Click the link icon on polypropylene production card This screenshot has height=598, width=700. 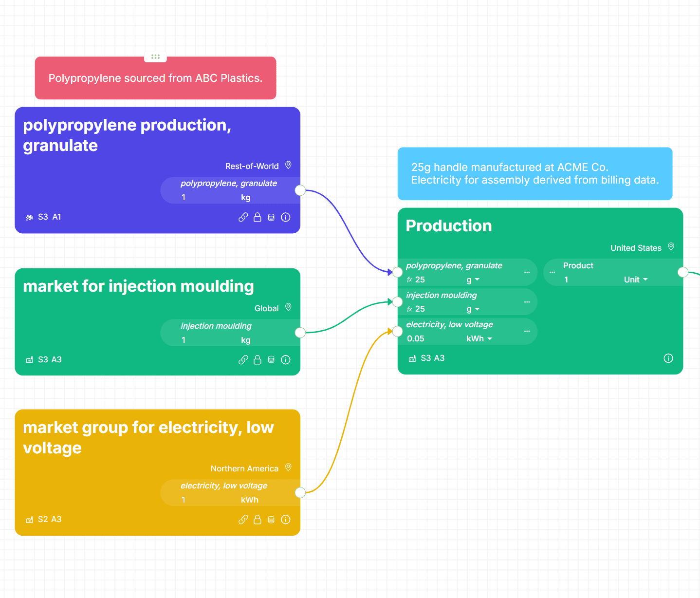[243, 217]
